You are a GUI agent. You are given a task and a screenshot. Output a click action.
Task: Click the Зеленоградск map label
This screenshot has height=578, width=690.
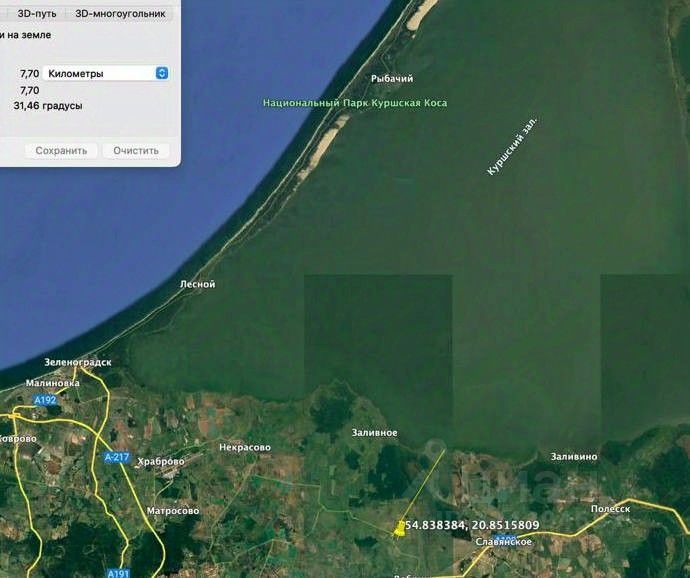[x=78, y=362]
